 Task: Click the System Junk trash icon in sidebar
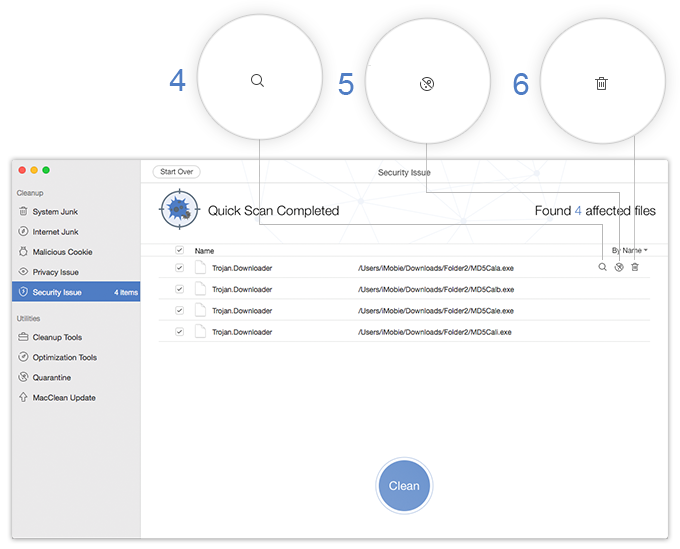(x=23, y=212)
